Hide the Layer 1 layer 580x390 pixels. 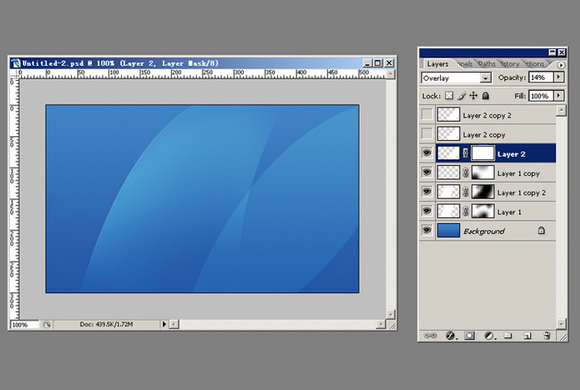(427, 211)
